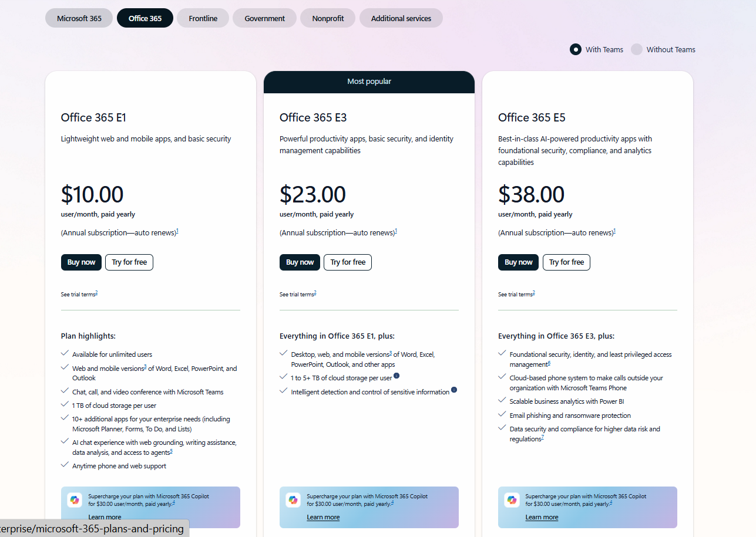Click the Copilot icon in the E5 banner
This screenshot has width=756, height=537.
[512, 500]
